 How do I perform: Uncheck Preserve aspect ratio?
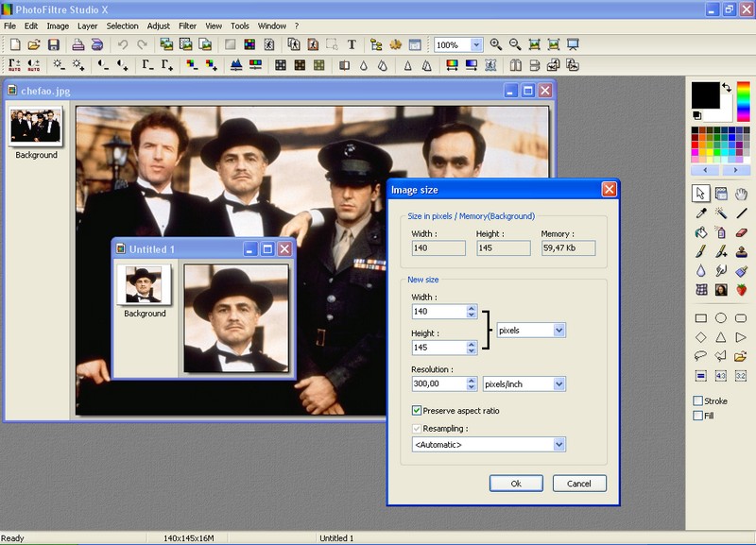click(x=417, y=411)
